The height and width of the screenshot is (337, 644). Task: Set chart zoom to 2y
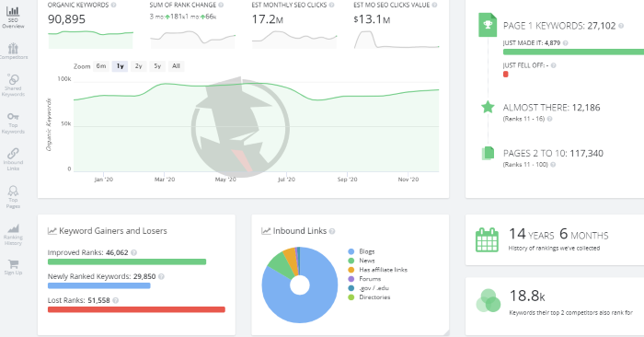(x=138, y=66)
